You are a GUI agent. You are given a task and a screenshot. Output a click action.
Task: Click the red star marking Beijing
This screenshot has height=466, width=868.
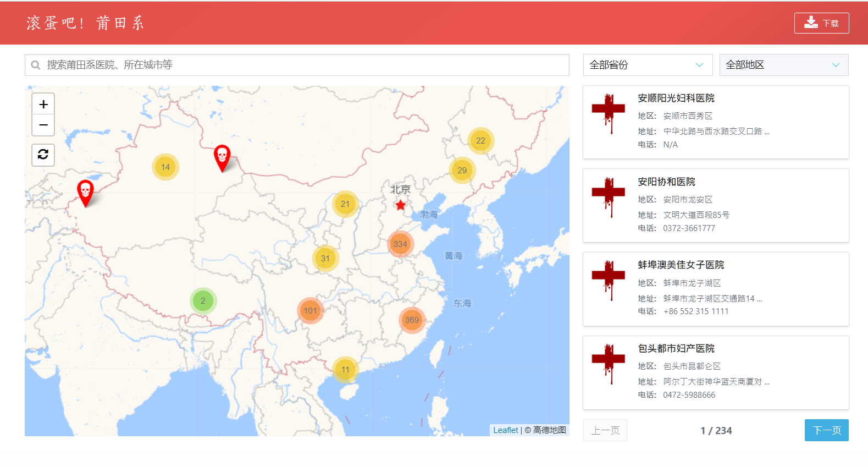[x=400, y=205]
